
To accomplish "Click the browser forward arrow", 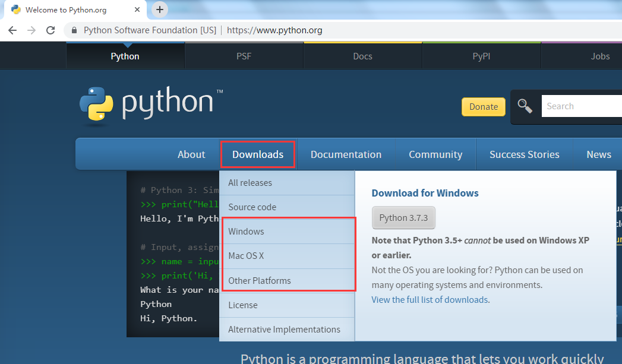I will click(x=31, y=30).
